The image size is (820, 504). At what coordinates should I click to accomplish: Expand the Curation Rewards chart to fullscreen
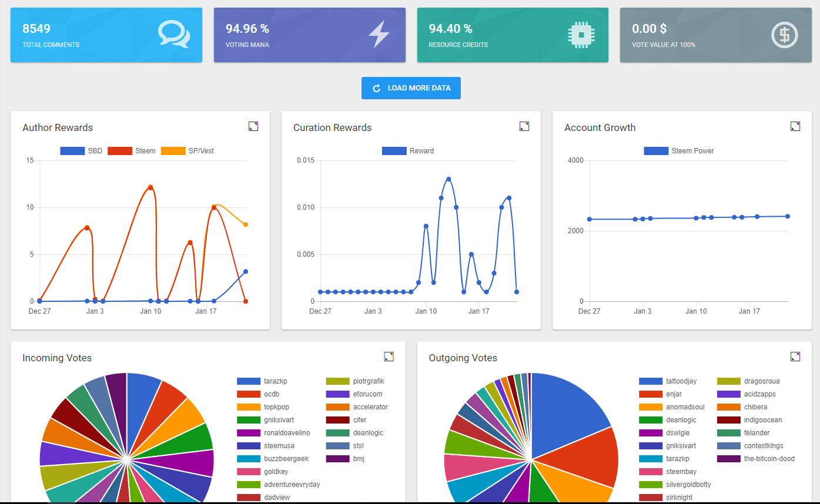[524, 126]
